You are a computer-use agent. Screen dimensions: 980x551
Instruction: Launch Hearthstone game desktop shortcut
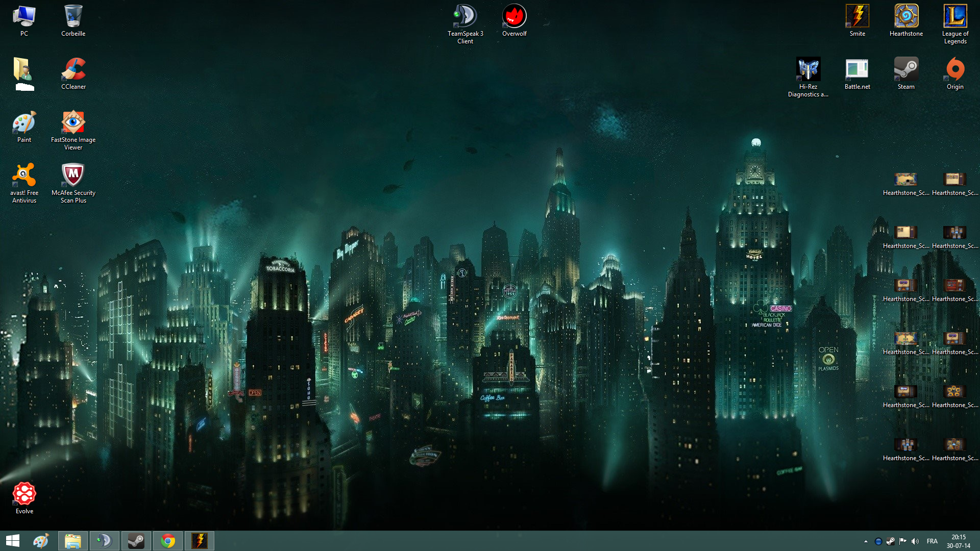[906, 21]
